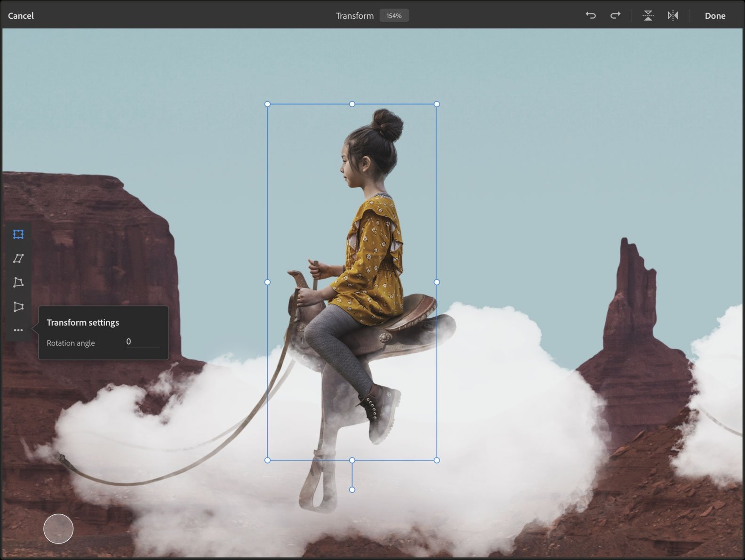Image resolution: width=745 pixels, height=560 pixels.
Task: Click the rotation handle below the bounding box
Action: point(352,490)
